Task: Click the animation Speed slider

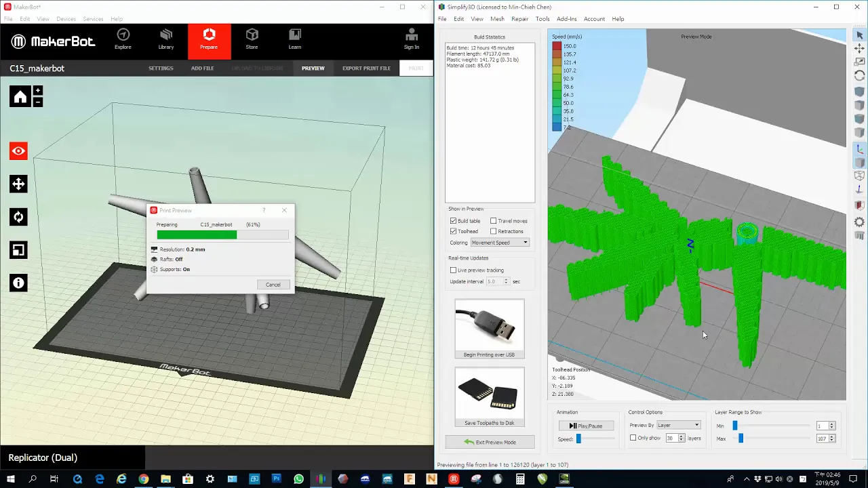Action: pyautogui.click(x=578, y=439)
